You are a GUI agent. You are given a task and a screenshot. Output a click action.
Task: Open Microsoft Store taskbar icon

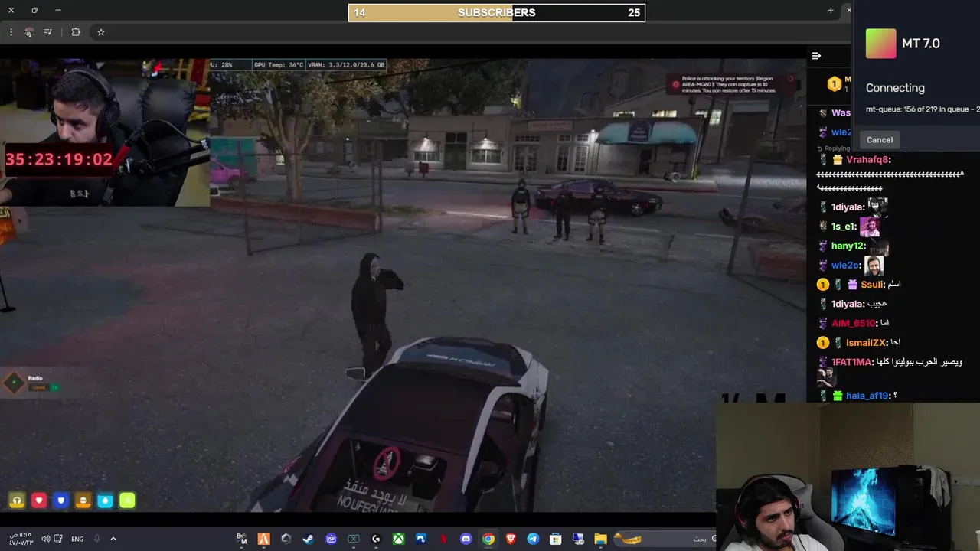coord(556,539)
